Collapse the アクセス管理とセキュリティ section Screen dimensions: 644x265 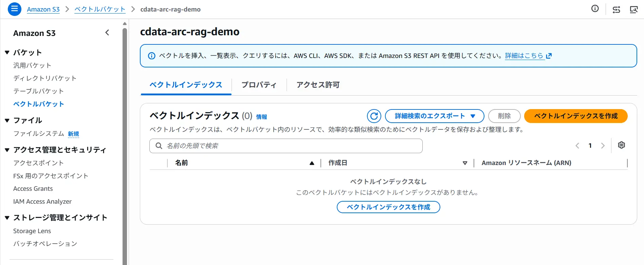(x=7, y=150)
